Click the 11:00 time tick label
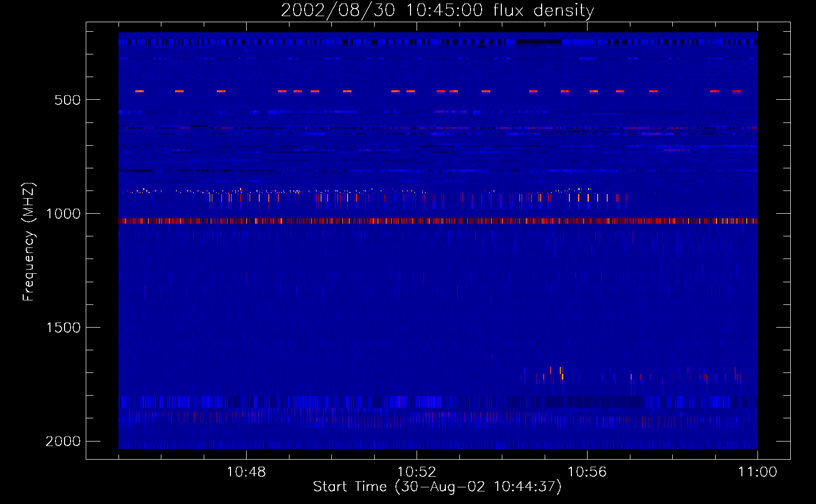 (757, 472)
